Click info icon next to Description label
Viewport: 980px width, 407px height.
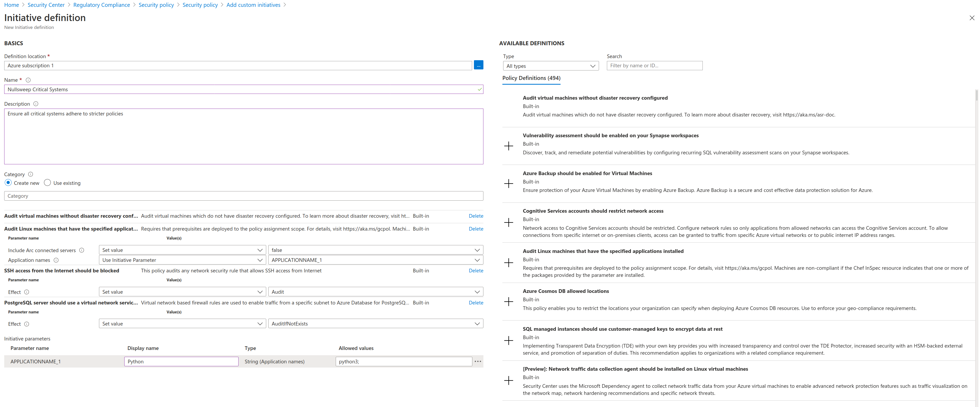(x=36, y=104)
